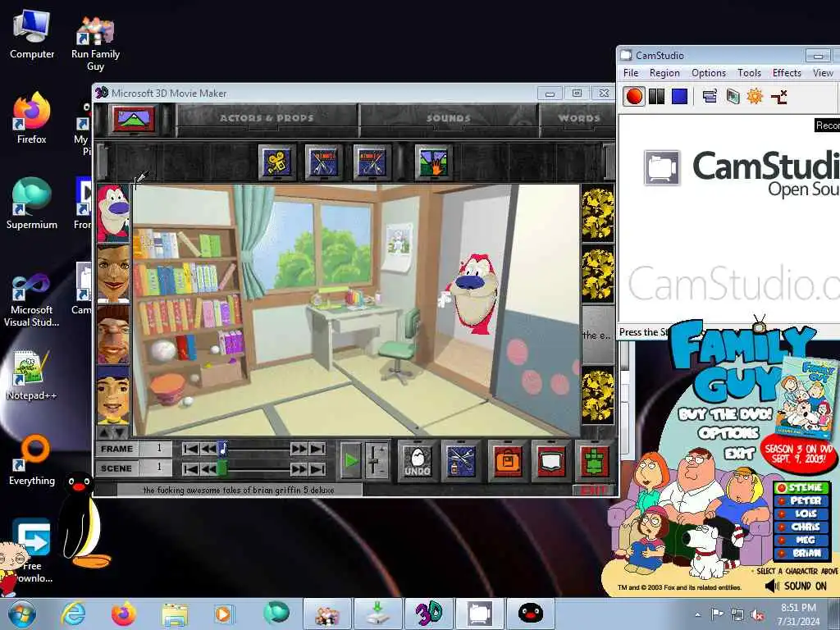The width and height of the screenshot is (840, 630).
Task: Open the Sounds tab in Movie Maker
Action: 449,118
